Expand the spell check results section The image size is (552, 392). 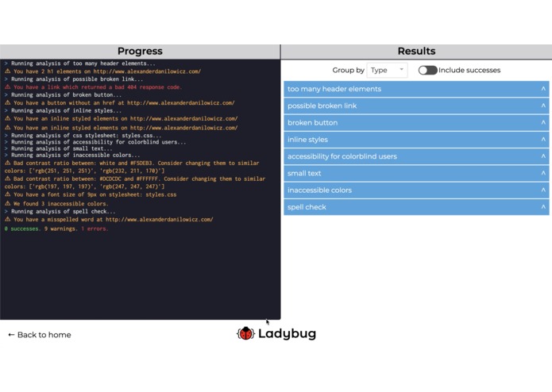pos(416,207)
